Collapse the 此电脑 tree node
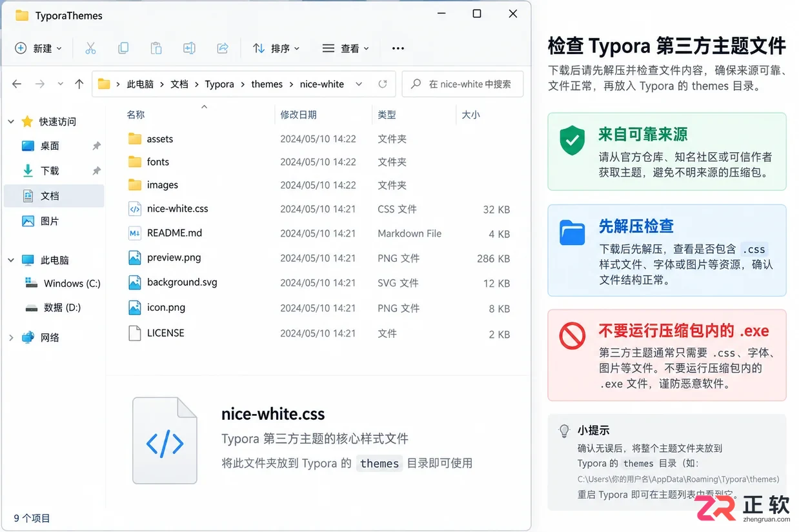 coord(11,260)
